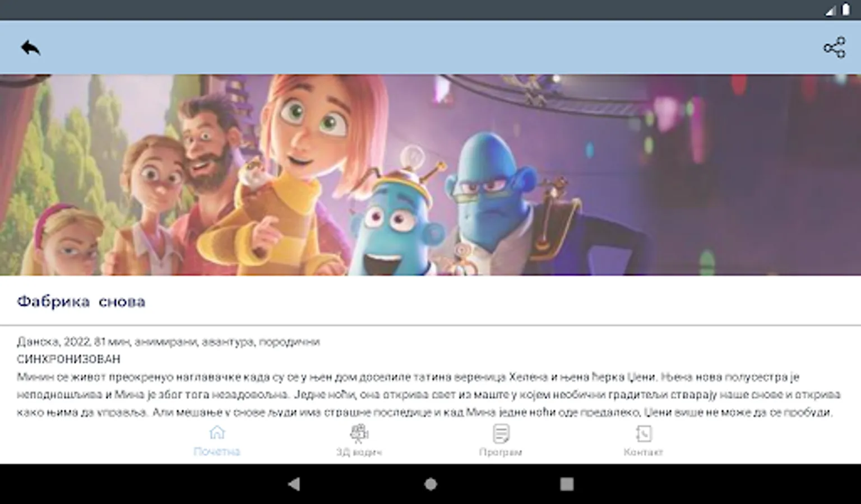The height and width of the screenshot is (504, 861).
Task: Tap the battery status icon
Action: point(845,10)
